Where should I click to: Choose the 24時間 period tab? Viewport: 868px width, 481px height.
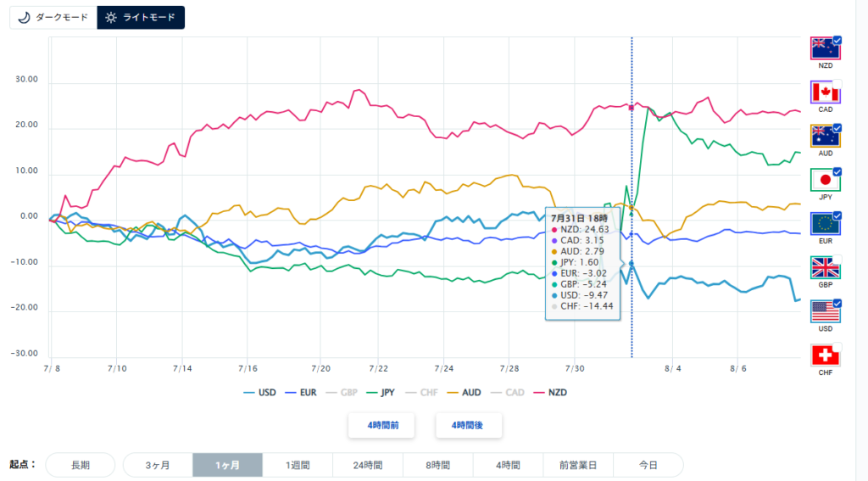pos(368,465)
